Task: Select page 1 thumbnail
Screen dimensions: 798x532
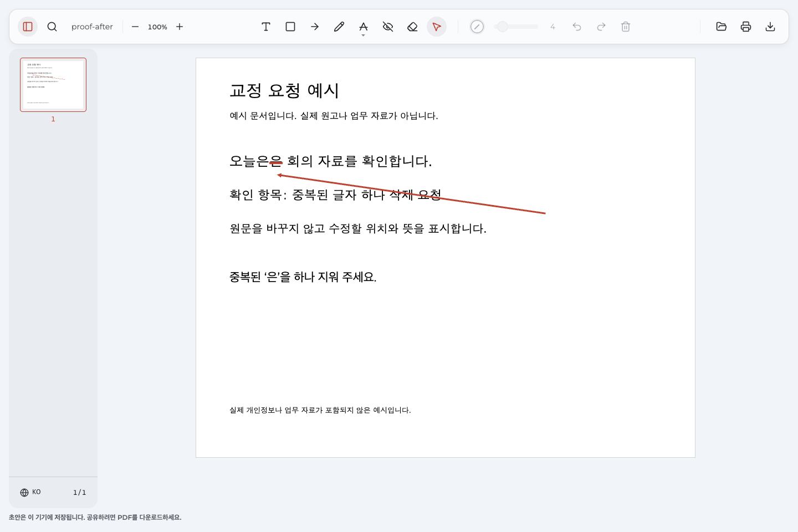Action: point(53,85)
